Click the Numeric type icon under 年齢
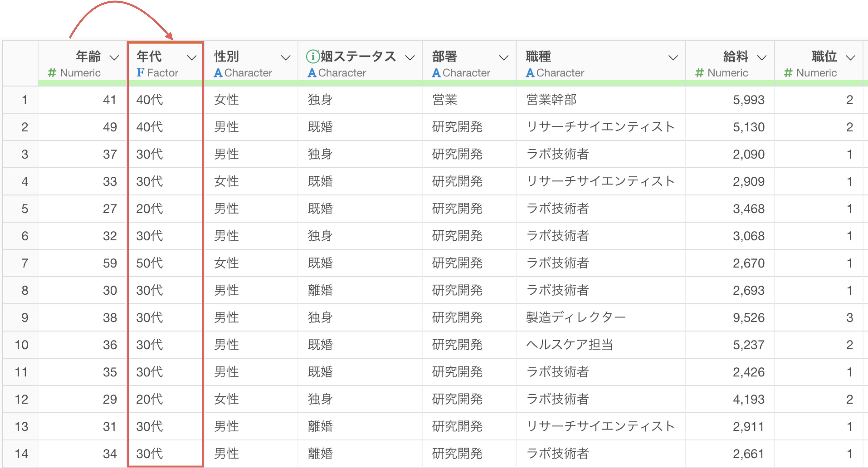The height and width of the screenshot is (468, 868). pyautogui.click(x=52, y=73)
